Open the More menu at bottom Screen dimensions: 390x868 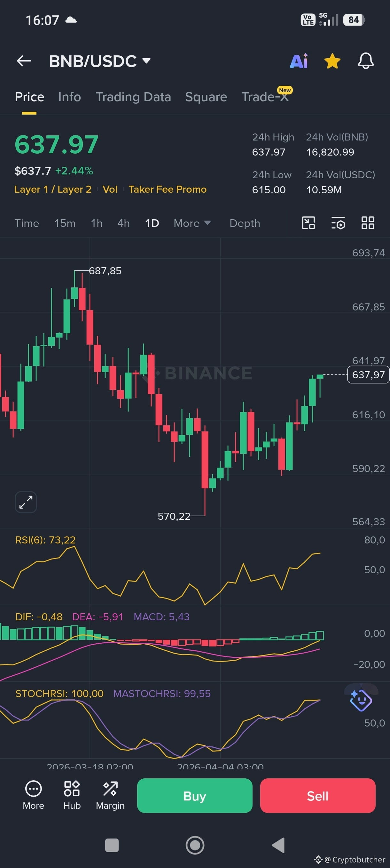[x=33, y=796]
